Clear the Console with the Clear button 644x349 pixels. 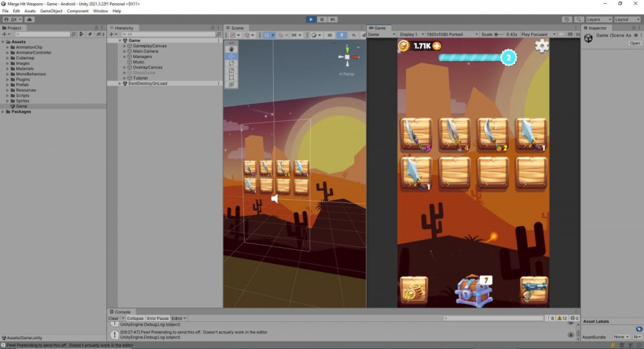pyautogui.click(x=113, y=318)
